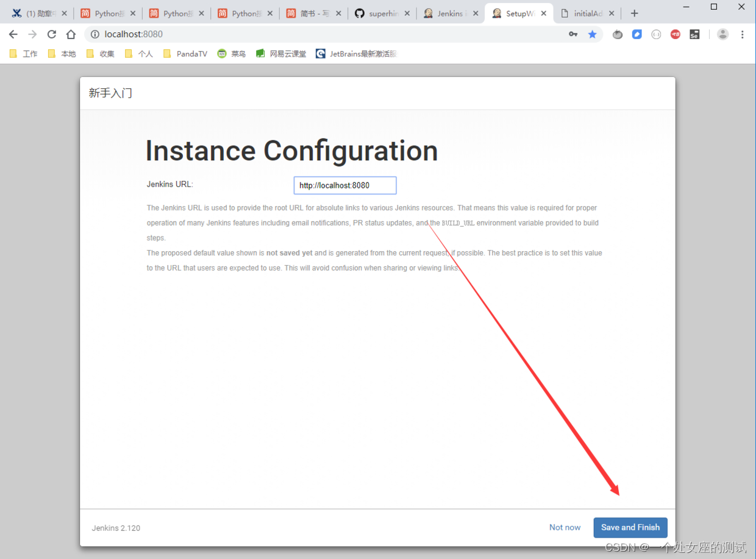
Task: Close the initialAd tab
Action: (x=612, y=13)
